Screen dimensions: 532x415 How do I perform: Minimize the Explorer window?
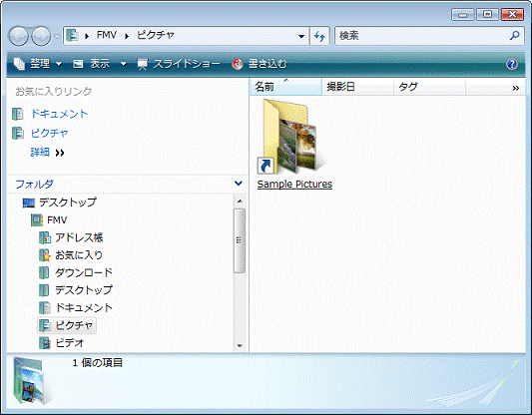462,15
